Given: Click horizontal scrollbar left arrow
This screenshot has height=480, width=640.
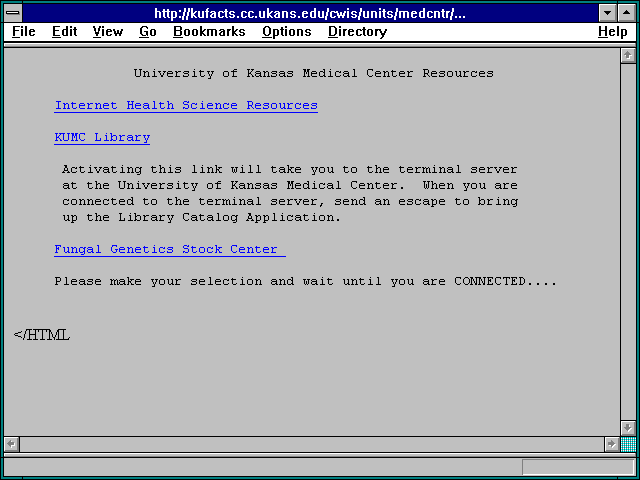Looking at the screenshot, I should point(11,444).
